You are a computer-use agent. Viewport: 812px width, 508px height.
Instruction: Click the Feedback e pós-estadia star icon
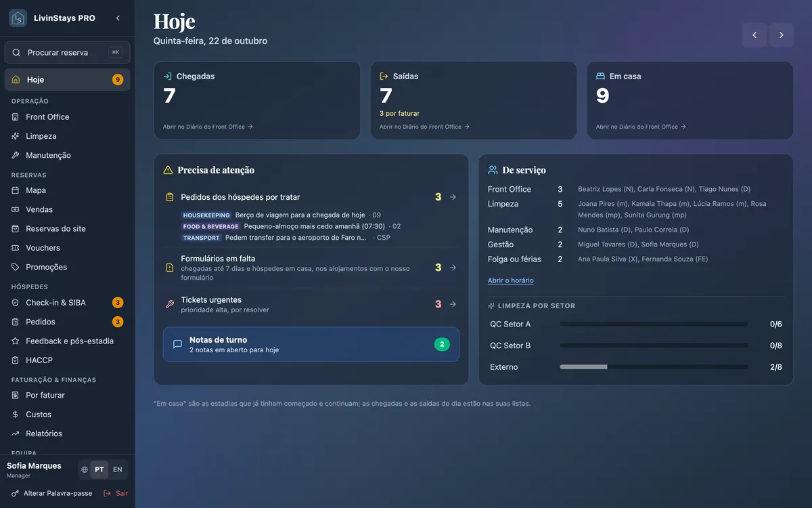[x=16, y=341]
